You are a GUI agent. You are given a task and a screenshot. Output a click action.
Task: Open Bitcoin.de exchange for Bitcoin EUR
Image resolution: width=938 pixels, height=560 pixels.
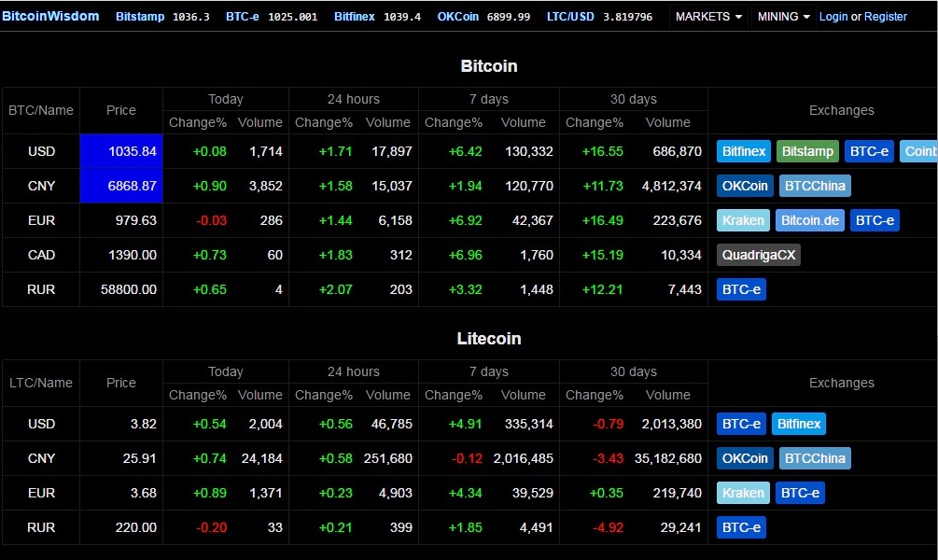810,221
